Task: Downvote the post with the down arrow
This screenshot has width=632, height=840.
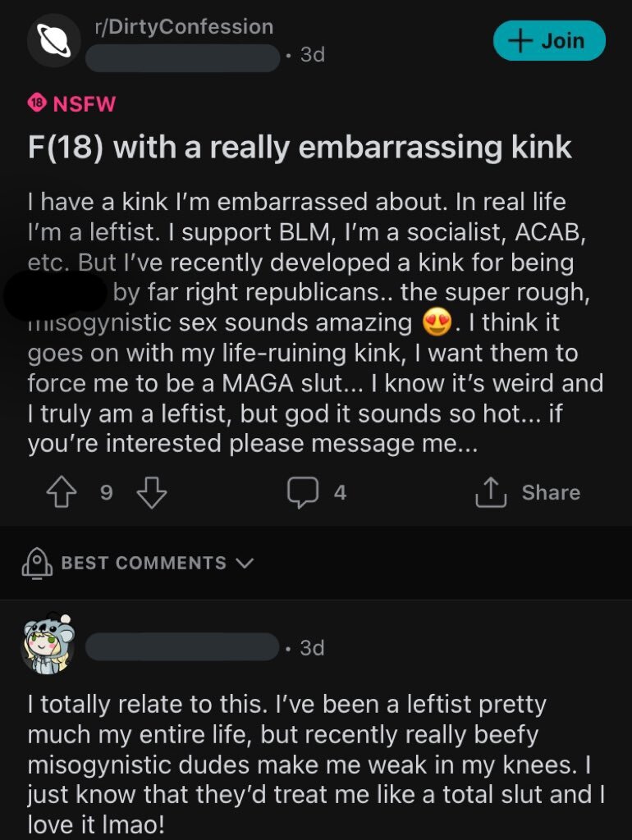Action: (151, 492)
